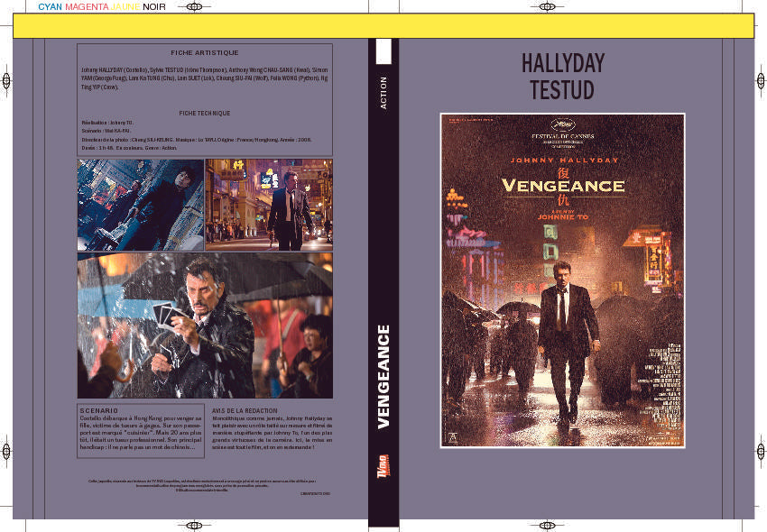Open the still of man walking in neon street

point(269,205)
